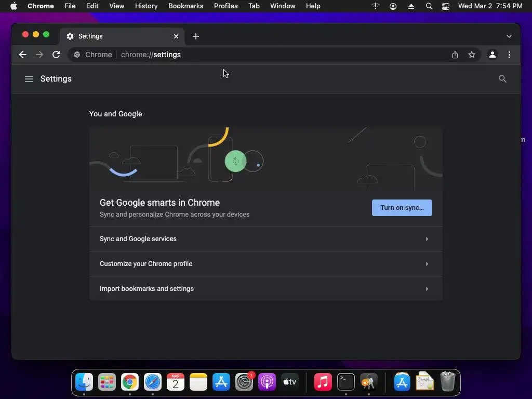Open Podcasts from the dock
532x399 pixels.
click(267, 382)
